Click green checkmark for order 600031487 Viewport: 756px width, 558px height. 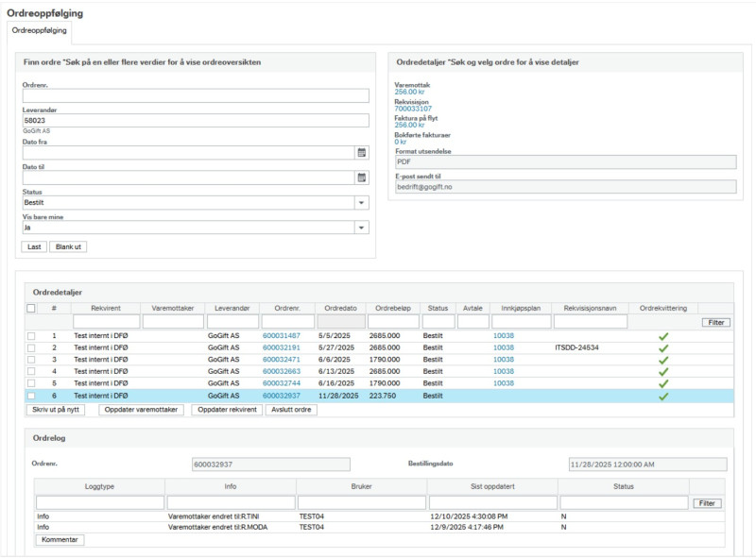click(663, 336)
